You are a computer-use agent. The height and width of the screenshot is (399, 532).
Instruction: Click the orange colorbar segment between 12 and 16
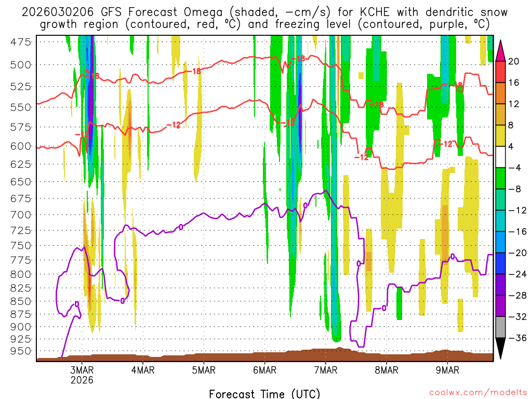[500, 93]
